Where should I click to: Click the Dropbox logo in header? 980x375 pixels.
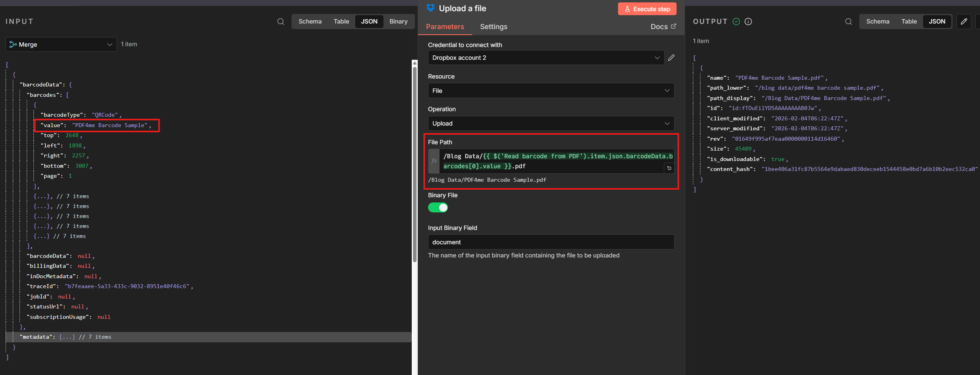[x=430, y=8]
